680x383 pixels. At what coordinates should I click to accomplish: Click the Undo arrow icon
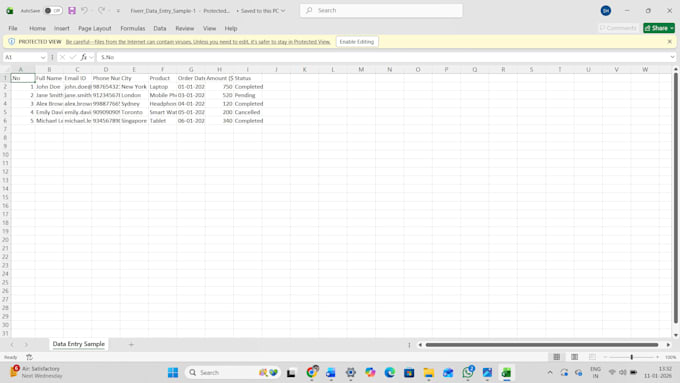tap(85, 10)
